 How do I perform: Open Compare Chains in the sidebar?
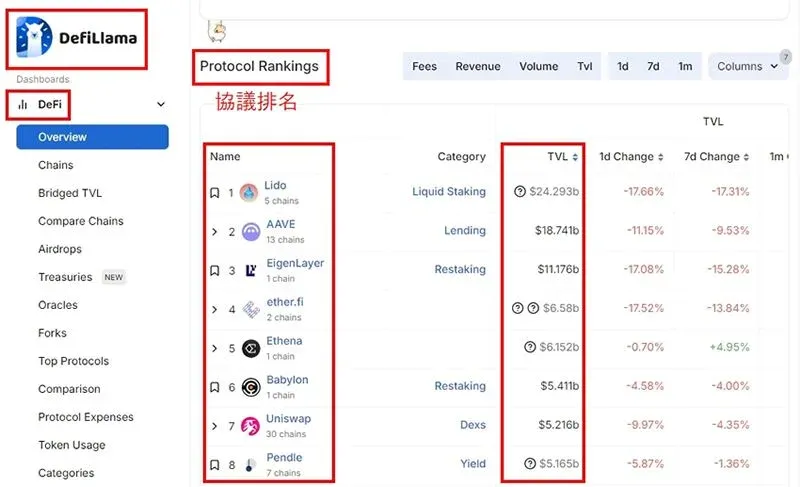[x=81, y=221]
